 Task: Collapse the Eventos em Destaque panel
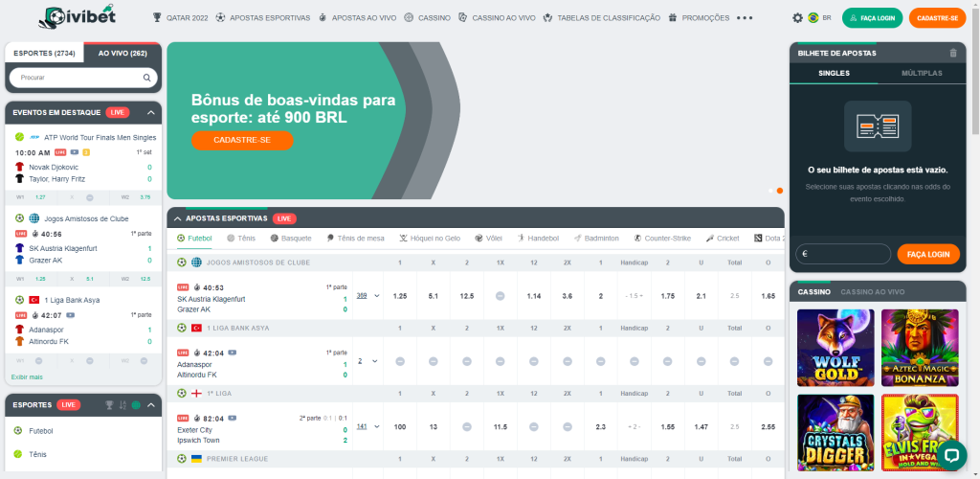tap(150, 112)
